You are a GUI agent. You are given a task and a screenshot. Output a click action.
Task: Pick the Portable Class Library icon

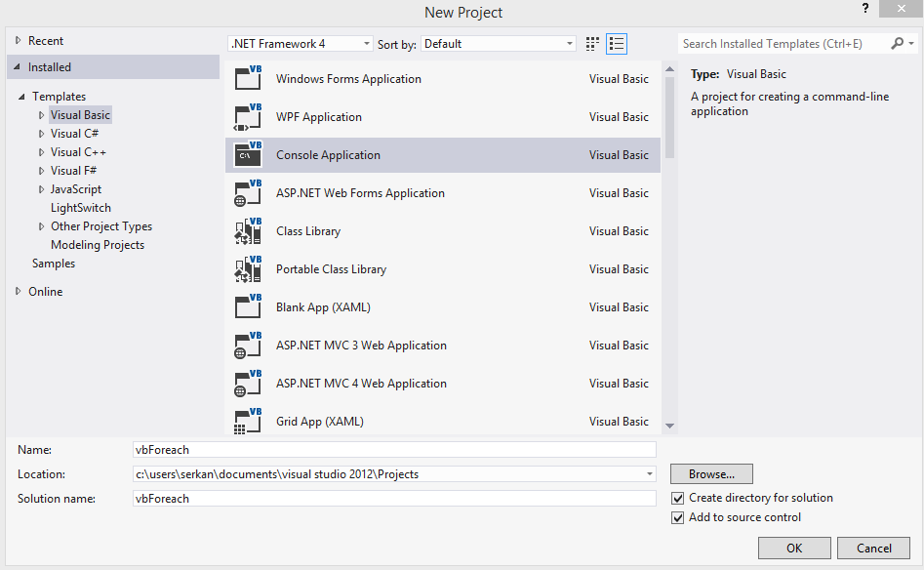tap(248, 268)
